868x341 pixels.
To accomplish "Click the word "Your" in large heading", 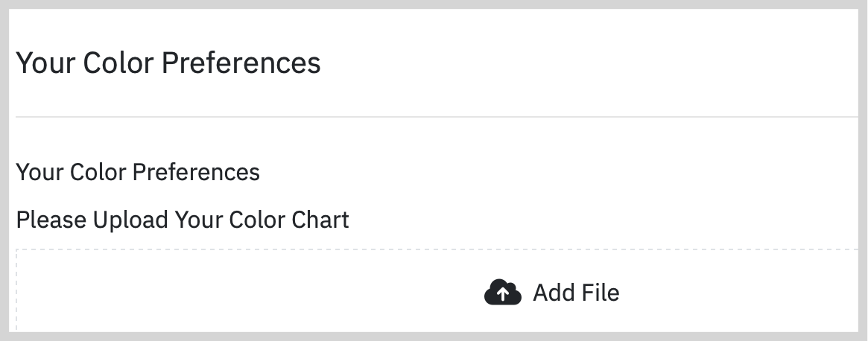I will click(x=46, y=63).
